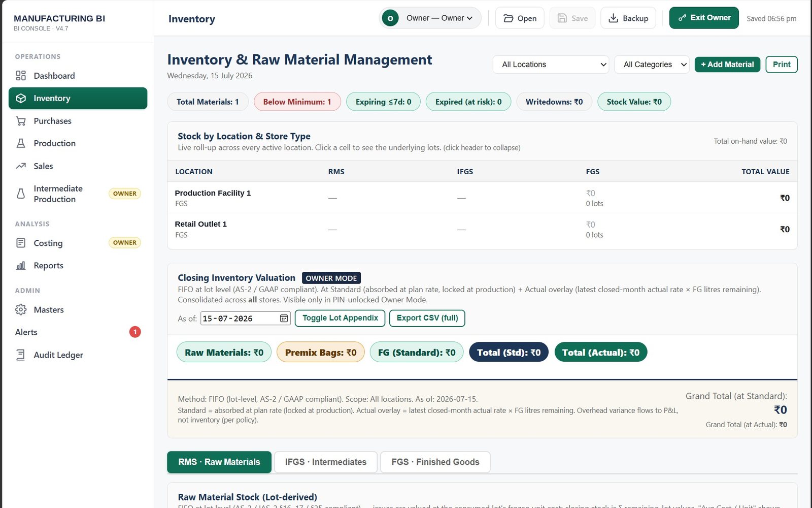Click the Sales trend arrow icon

(21, 166)
